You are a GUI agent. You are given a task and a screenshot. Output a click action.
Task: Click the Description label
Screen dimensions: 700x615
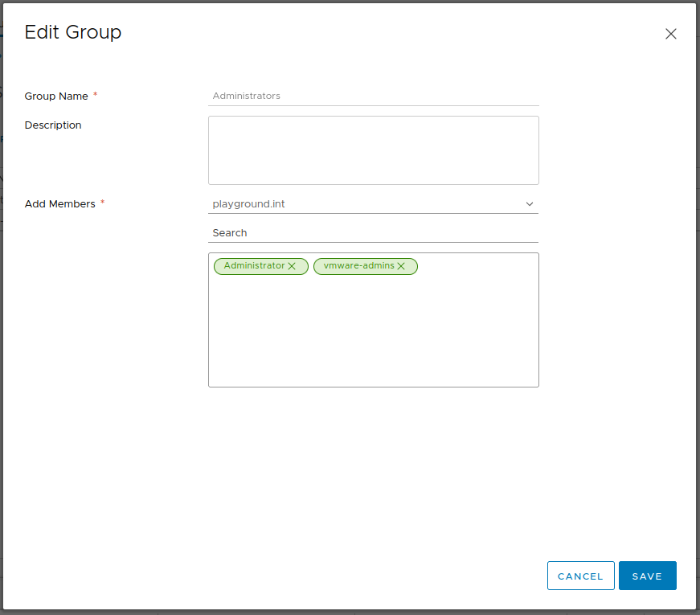53,125
